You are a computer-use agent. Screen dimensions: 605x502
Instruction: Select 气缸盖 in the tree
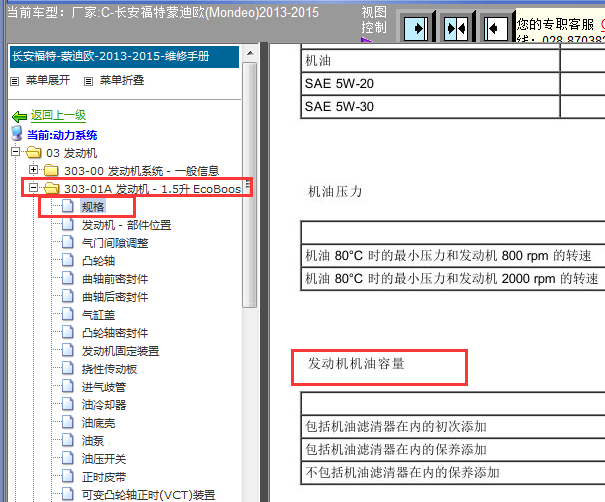tap(98, 315)
